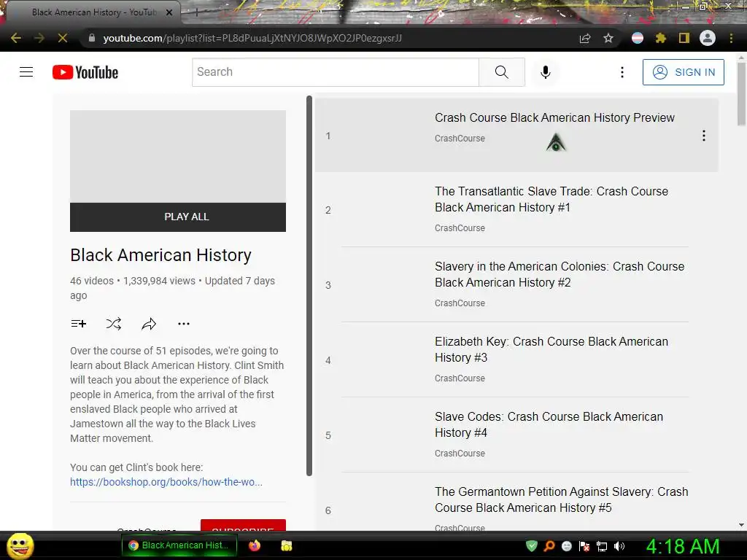Focus the YouTube Search input field

[336, 72]
